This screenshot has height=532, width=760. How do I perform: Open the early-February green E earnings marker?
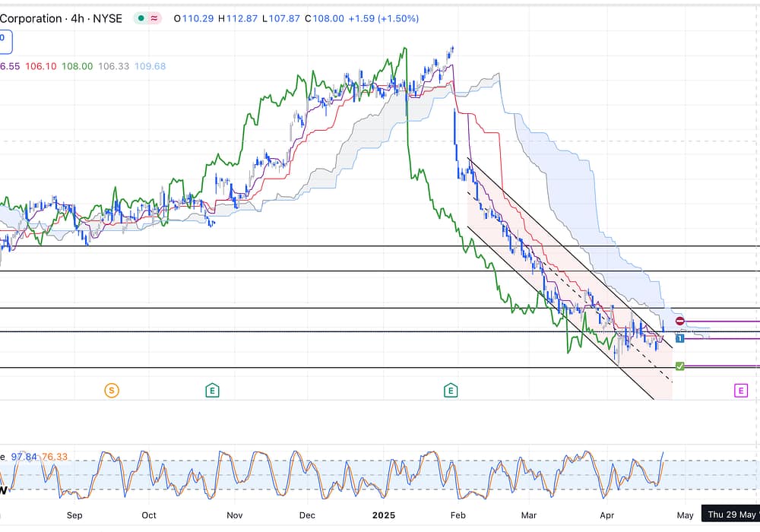451,391
